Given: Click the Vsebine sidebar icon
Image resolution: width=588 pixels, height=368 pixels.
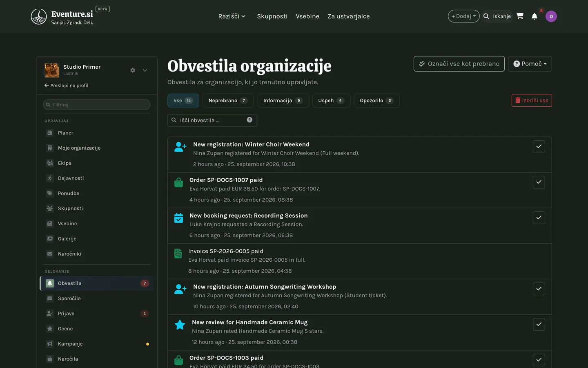Looking at the screenshot, I should (x=50, y=224).
